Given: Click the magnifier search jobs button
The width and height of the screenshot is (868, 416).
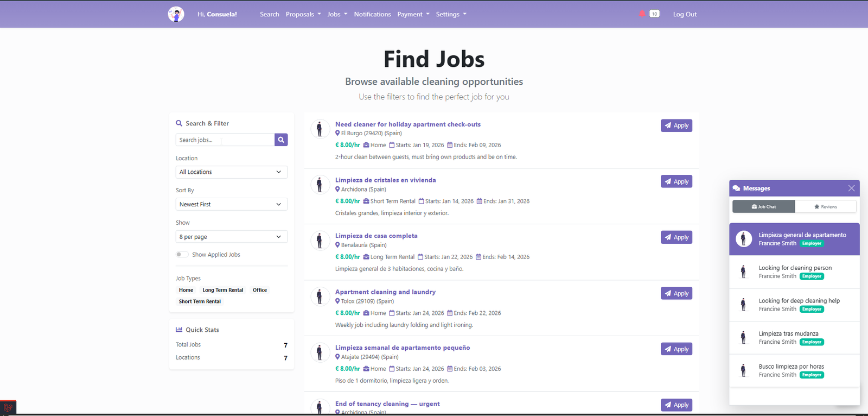Looking at the screenshot, I should (x=280, y=140).
